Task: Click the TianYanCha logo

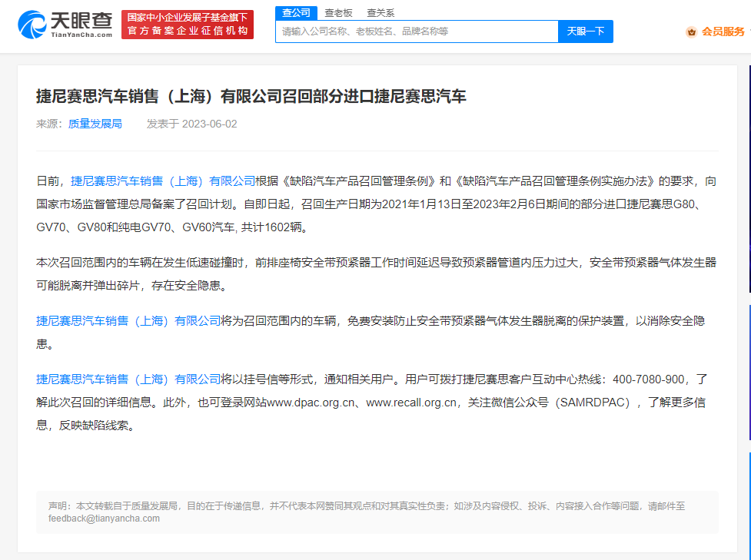Action: coord(65,25)
